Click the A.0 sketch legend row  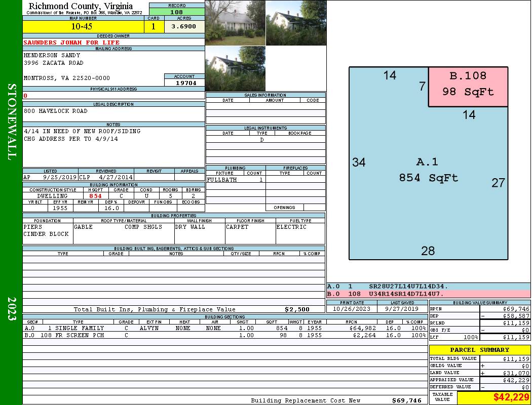[428, 287]
